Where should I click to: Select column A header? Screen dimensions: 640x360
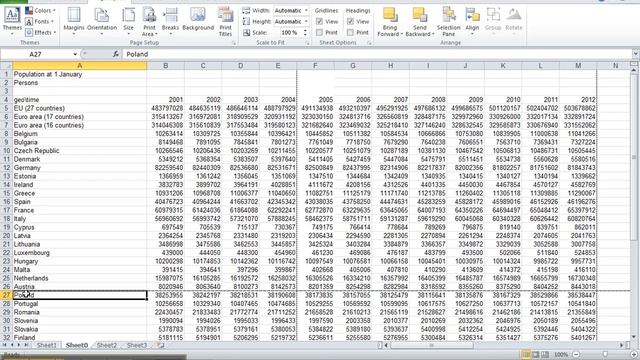80,66
